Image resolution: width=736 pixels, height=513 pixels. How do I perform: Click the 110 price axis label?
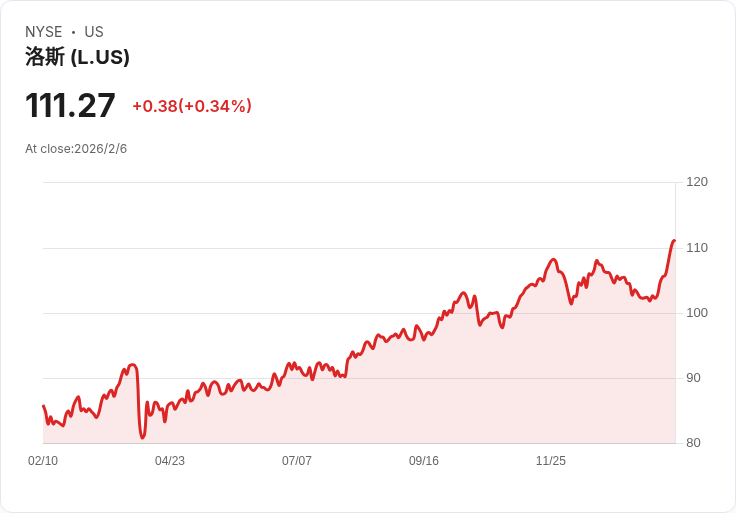[x=697, y=248]
